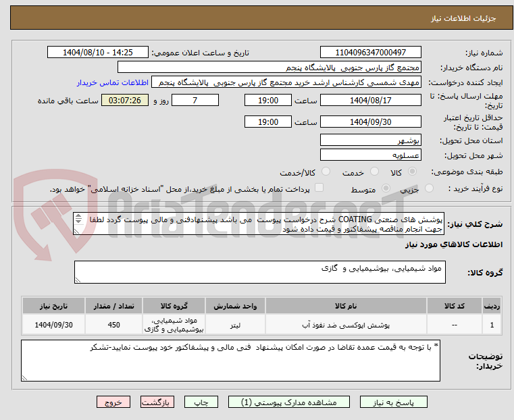Click the اطلاعات کالاهای مورد نیاز heading

[454, 244]
